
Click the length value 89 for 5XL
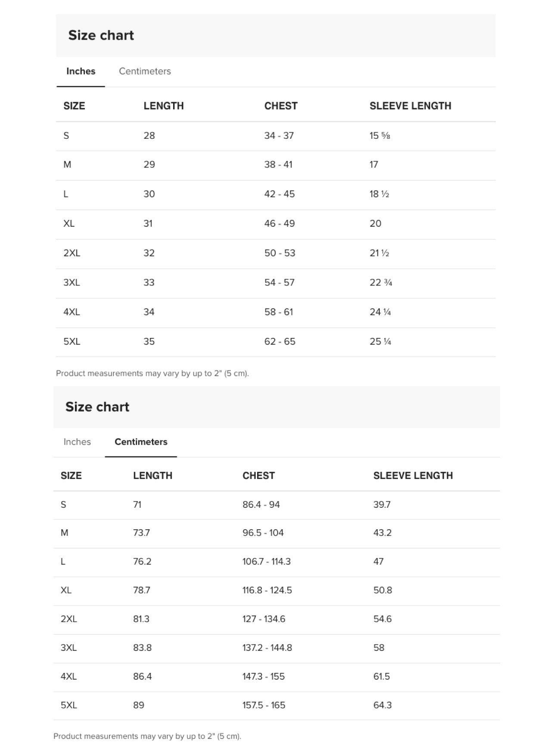coord(138,705)
